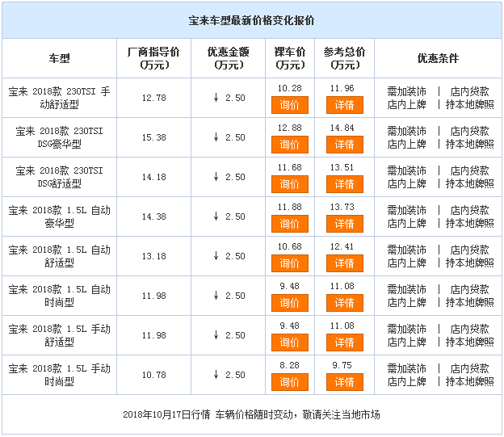Image resolution: width=504 pixels, height=437 pixels.
Task: Select 宝来 2018款 1.5L 自动豪华型 model name
Action: 59,216
